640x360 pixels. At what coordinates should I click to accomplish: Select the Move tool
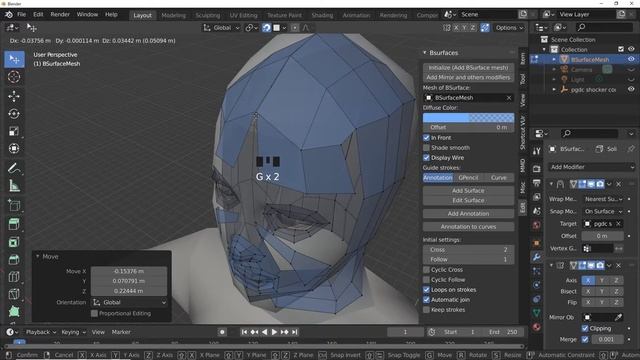pos(14,96)
